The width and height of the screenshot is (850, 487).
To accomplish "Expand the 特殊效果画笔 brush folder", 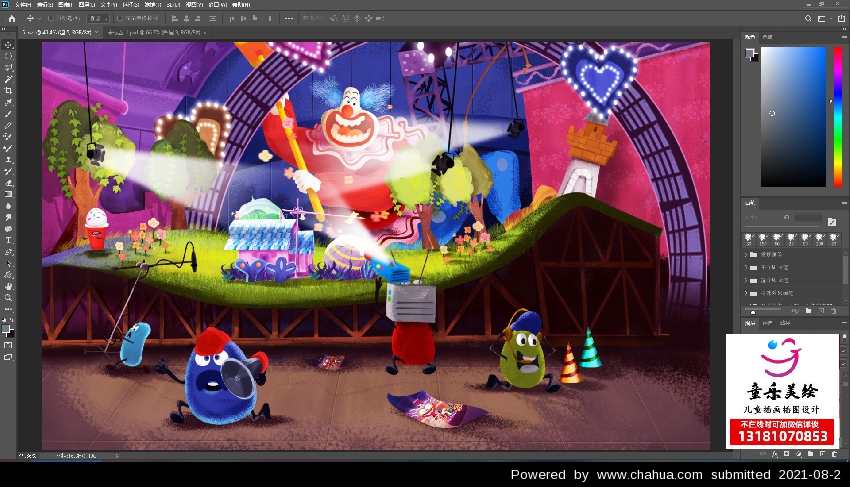I will point(746,293).
